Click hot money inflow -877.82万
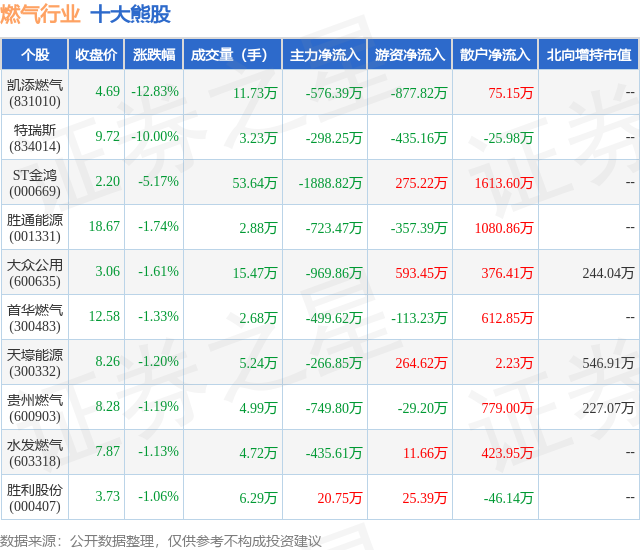Screen dimensions: 640x550 [x=419, y=93]
